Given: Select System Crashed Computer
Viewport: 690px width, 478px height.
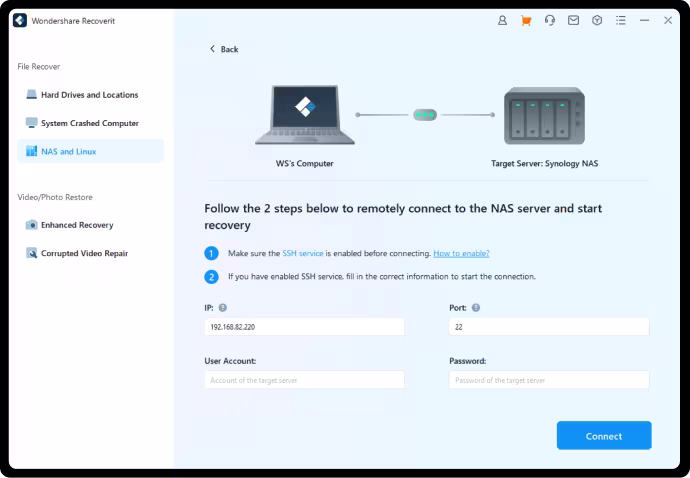Looking at the screenshot, I should pyautogui.click(x=91, y=123).
